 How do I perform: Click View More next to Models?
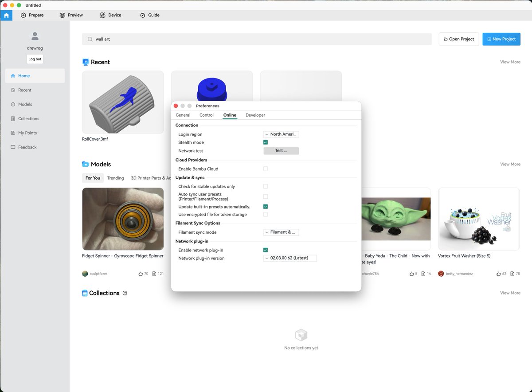click(510, 164)
